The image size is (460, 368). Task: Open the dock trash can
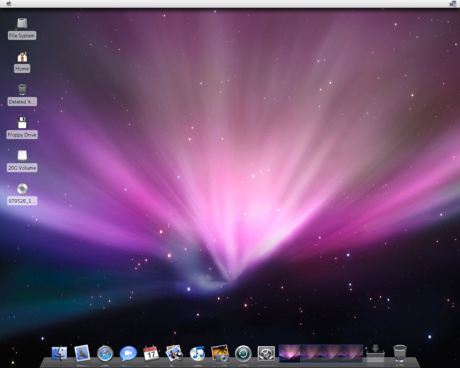point(400,353)
